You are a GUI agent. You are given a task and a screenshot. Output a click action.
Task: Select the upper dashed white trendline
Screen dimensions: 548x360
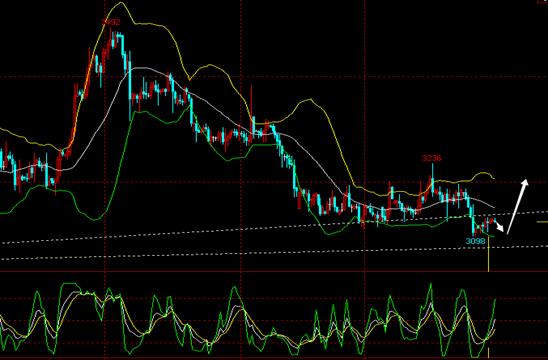274,227
